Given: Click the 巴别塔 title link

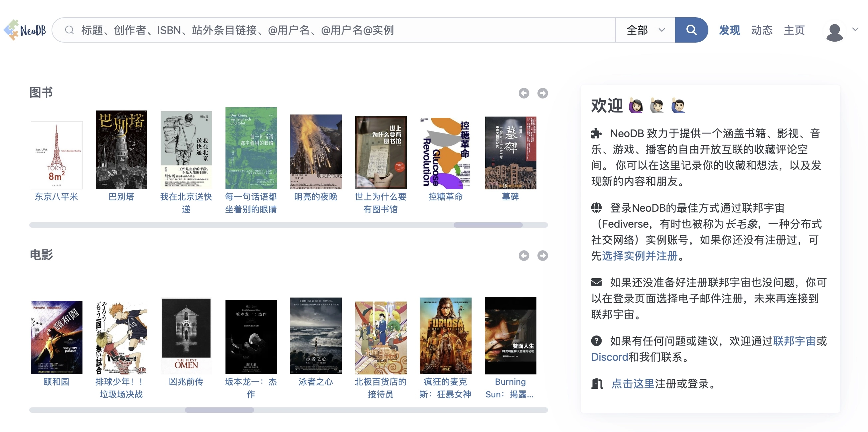Looking at the screenshot, I should pyautogui.click(x=121, y=197).
